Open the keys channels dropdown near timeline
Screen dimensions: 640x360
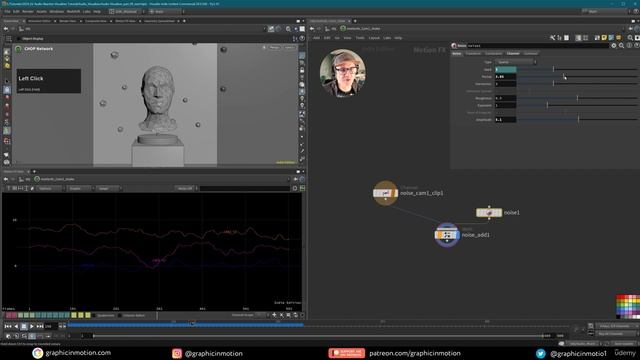pos(617,326)
